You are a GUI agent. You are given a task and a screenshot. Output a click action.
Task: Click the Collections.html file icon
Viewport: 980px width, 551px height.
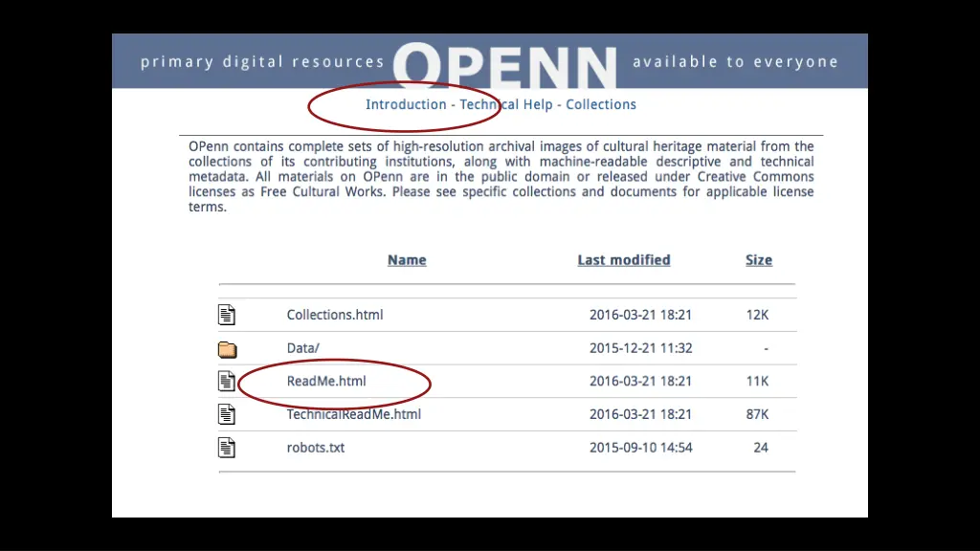click(227, 315)
